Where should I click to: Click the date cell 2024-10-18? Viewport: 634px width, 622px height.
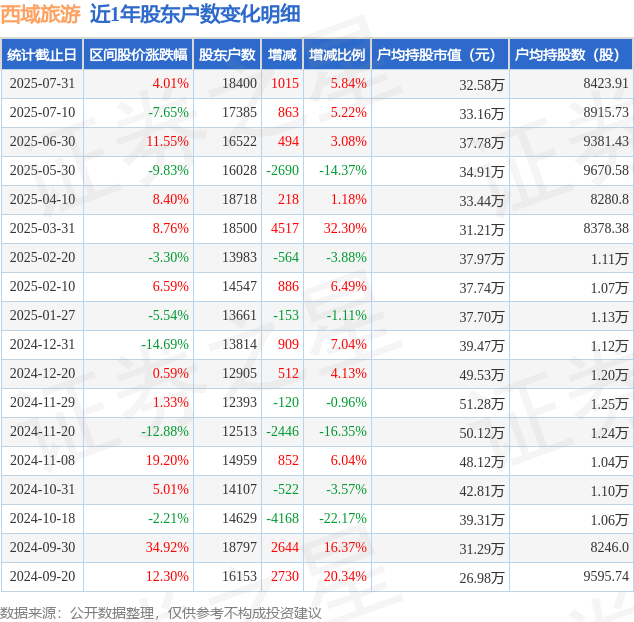(x=42, y=518)
